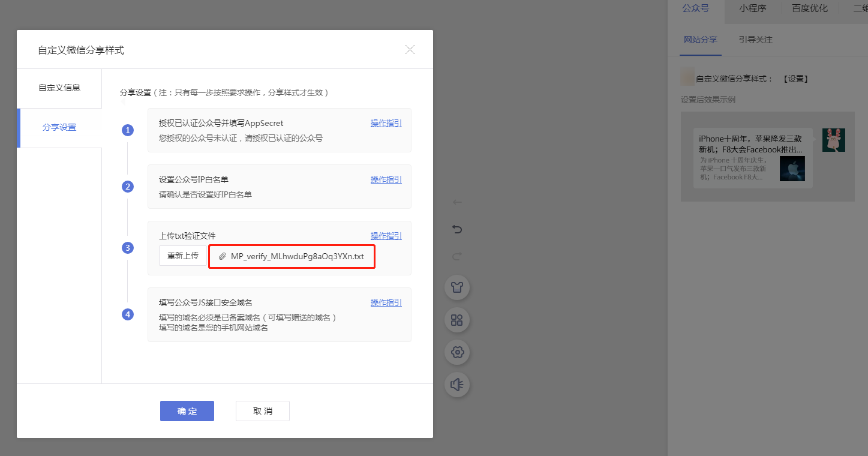Click the cartoon avatar in the share preview

[x=834, y=140]
